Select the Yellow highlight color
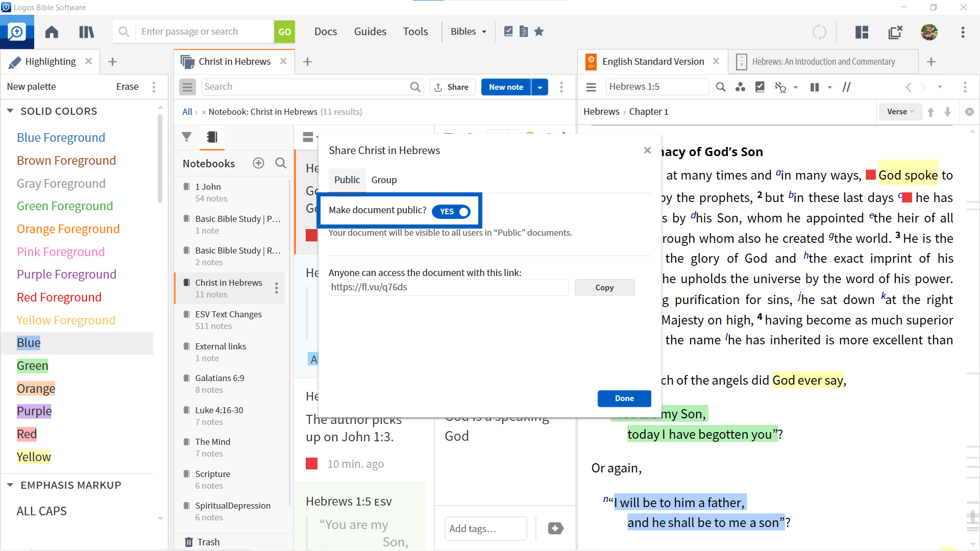Image resolution: width=980 pixels, height=551 pixels. coord(34,457)
